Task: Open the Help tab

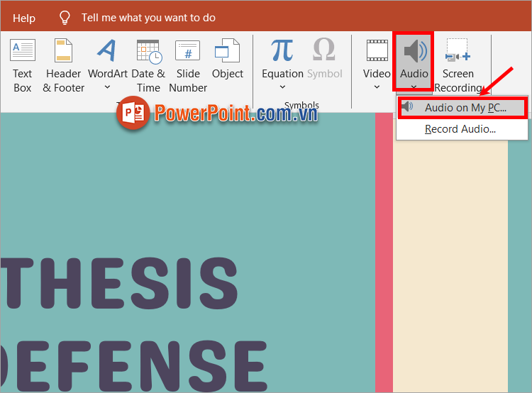Action: point(24,18)
